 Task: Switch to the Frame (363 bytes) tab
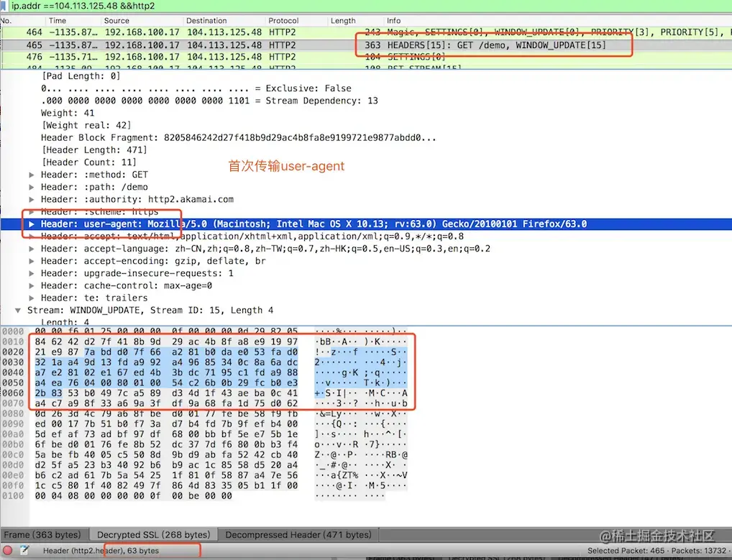[42, 535]
